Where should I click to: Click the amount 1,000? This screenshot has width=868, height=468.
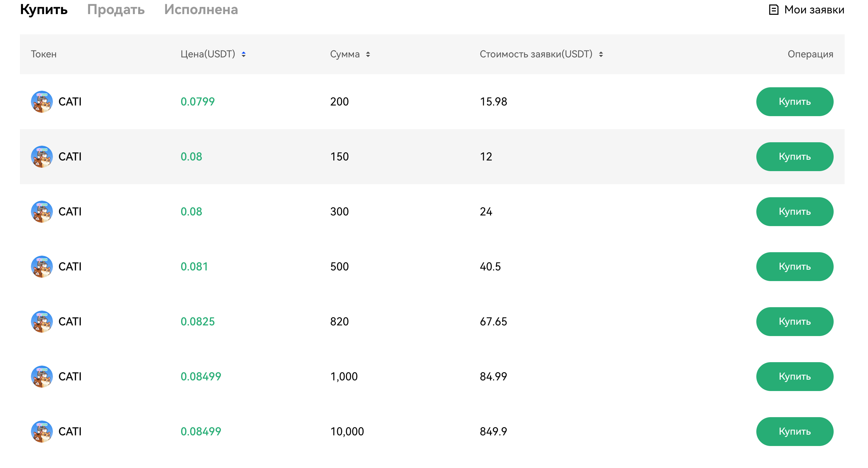pos(344,377)
